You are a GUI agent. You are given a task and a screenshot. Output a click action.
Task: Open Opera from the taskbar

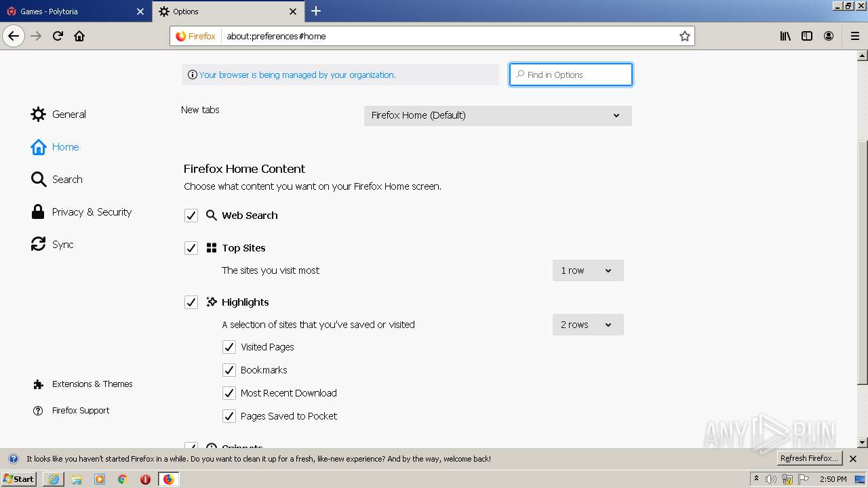[145, 479]
